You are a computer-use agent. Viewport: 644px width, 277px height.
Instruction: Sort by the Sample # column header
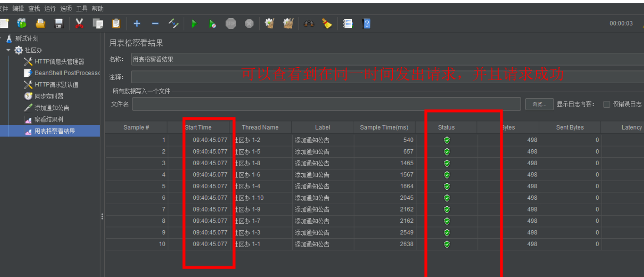pyautogui.click(x=136, y=127)
